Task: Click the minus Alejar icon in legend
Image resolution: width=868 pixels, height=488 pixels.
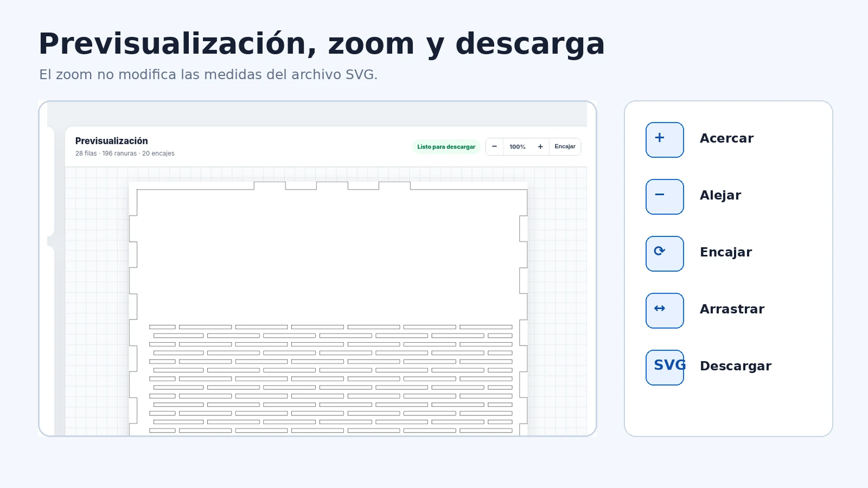Action: pos(665,197)
